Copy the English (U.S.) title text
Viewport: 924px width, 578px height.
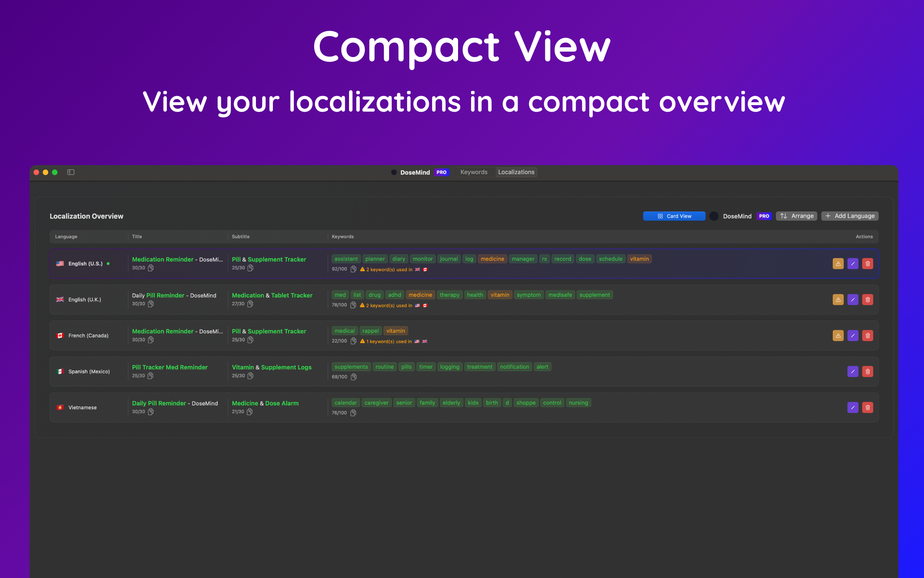coord(151,268)
